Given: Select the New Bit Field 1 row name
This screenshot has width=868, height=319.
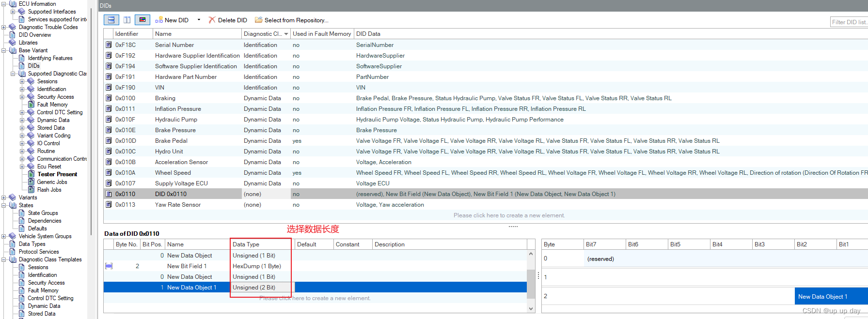Looking at the screenshot, I should click(x=187, y=266).
